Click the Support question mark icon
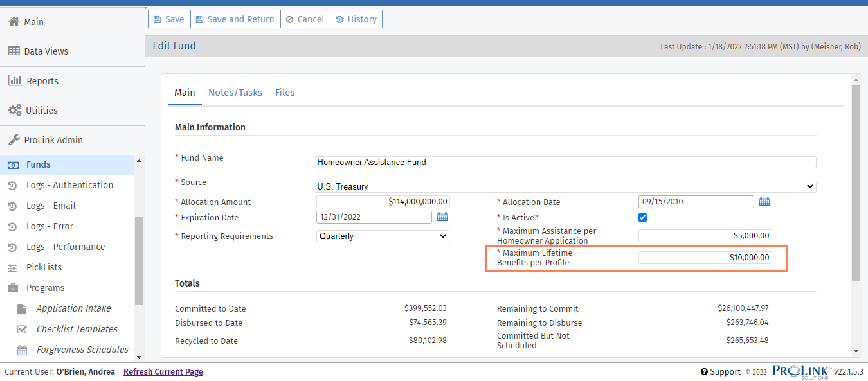Image resolution: width=868 pixels, height=381 pixels. click(705, 372)
